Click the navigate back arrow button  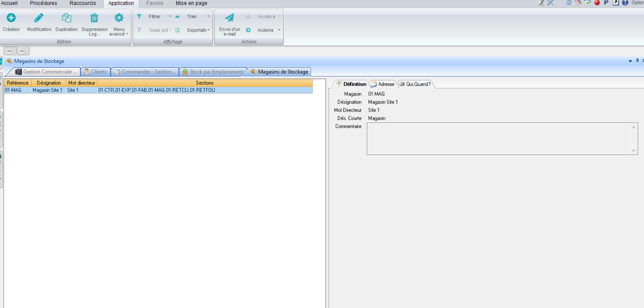tap(10, 51)
